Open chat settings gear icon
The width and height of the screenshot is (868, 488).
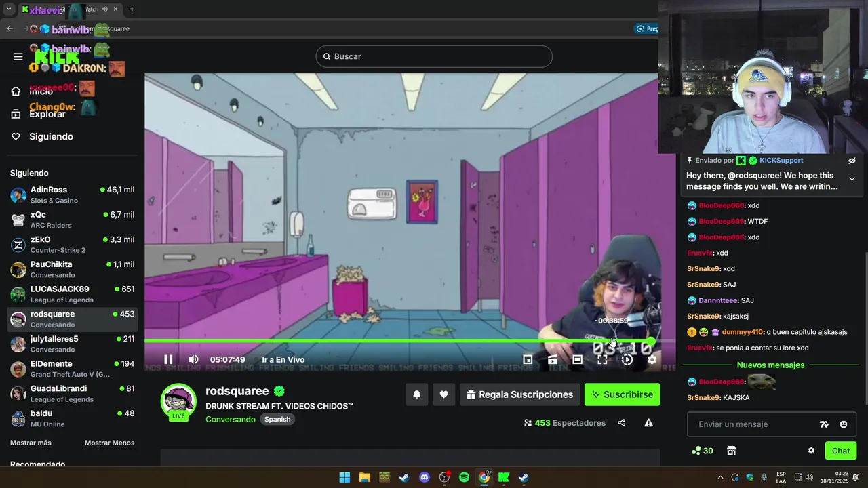811,451
